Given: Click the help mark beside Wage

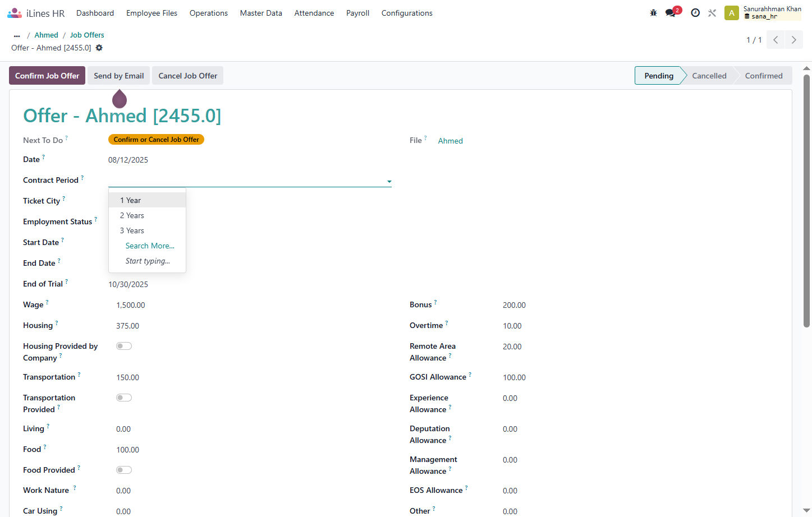Looking at the screenshot, I should [47, 302].
